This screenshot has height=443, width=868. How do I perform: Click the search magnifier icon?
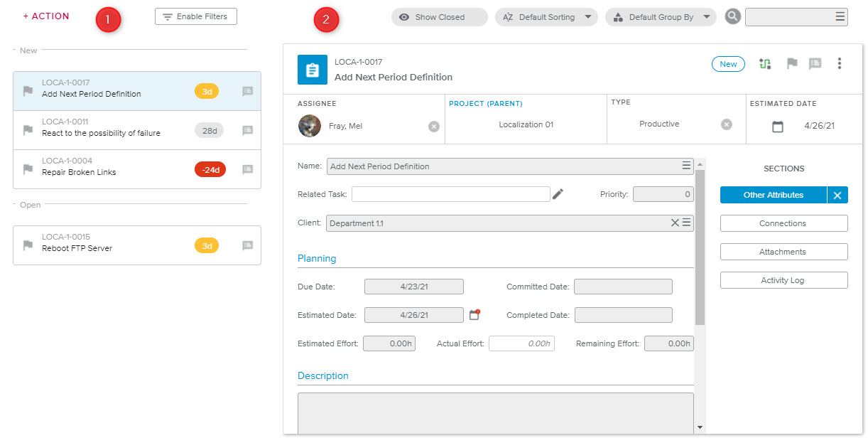pos(733,17)
